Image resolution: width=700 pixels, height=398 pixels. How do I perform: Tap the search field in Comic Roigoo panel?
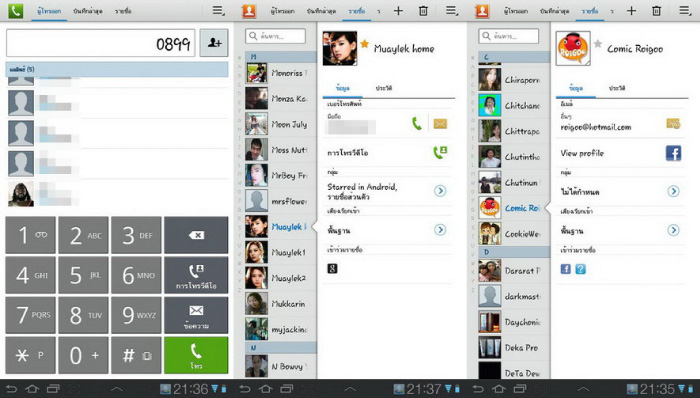tap(508, 36)
